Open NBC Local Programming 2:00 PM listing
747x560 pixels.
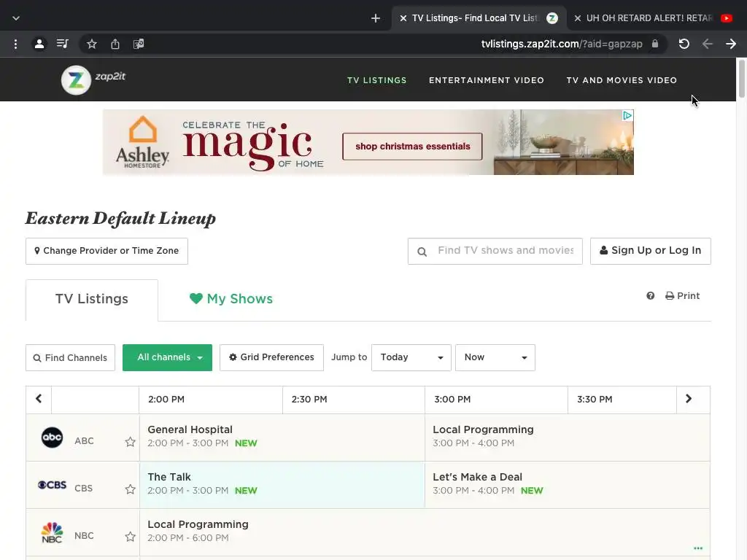425,532
